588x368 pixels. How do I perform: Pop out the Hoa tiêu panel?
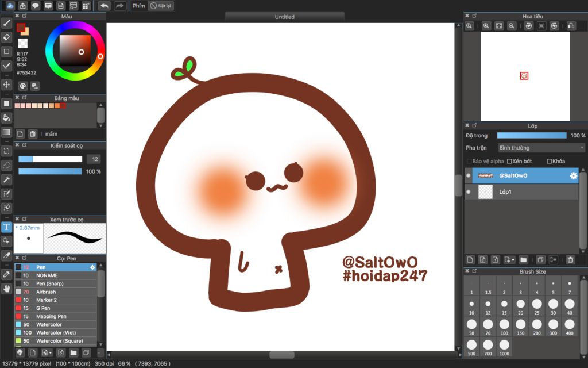coord(474,16)
